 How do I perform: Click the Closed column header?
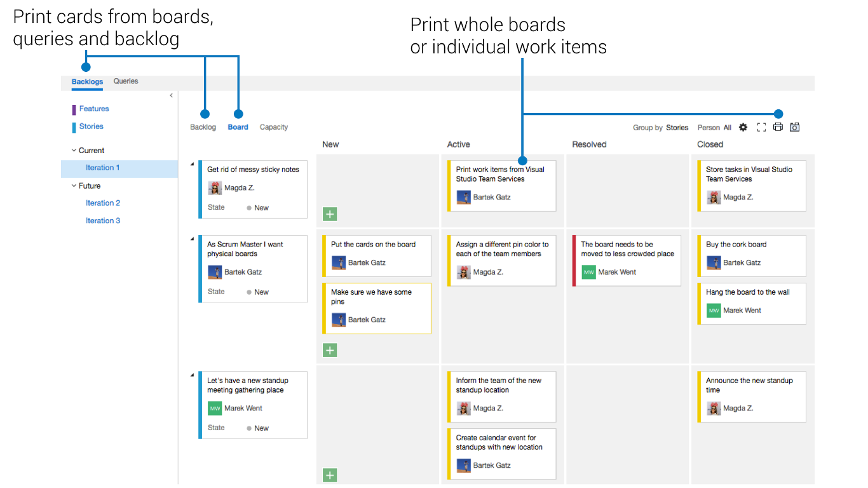(710, 144)
